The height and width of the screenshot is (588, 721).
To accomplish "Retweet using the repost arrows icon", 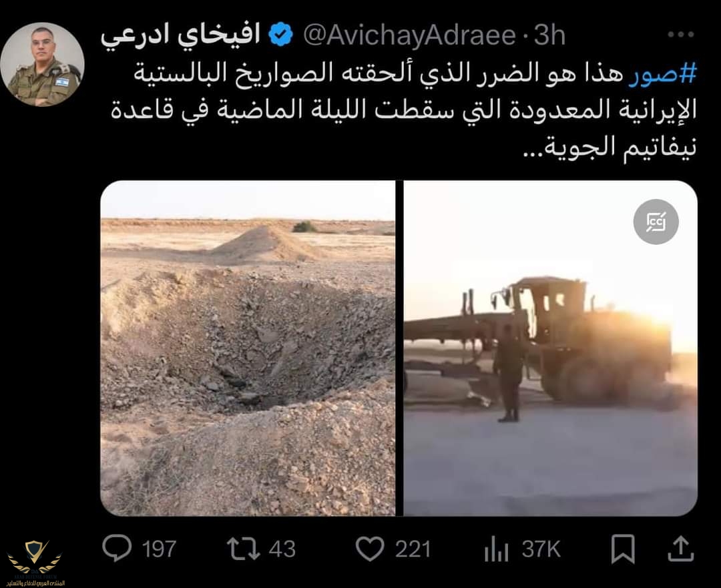I will (243, 549).
